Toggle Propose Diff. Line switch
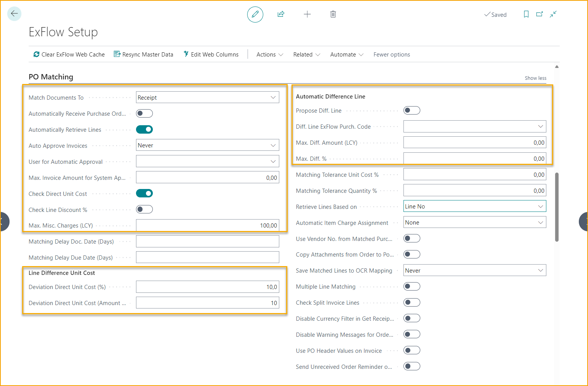This screenshot has width=588, height=386. (412, 110)
